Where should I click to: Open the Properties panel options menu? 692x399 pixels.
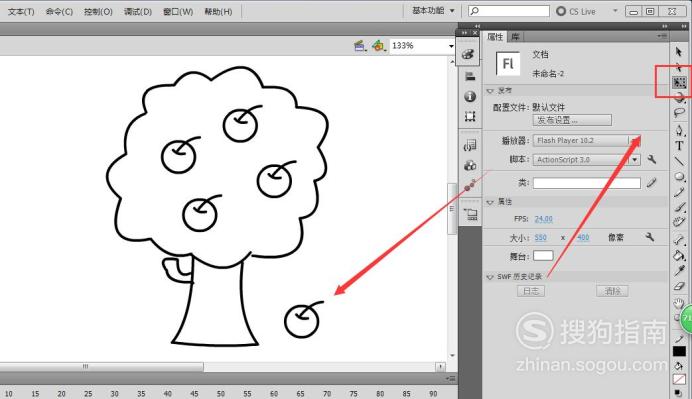click(x=662, y=36)
